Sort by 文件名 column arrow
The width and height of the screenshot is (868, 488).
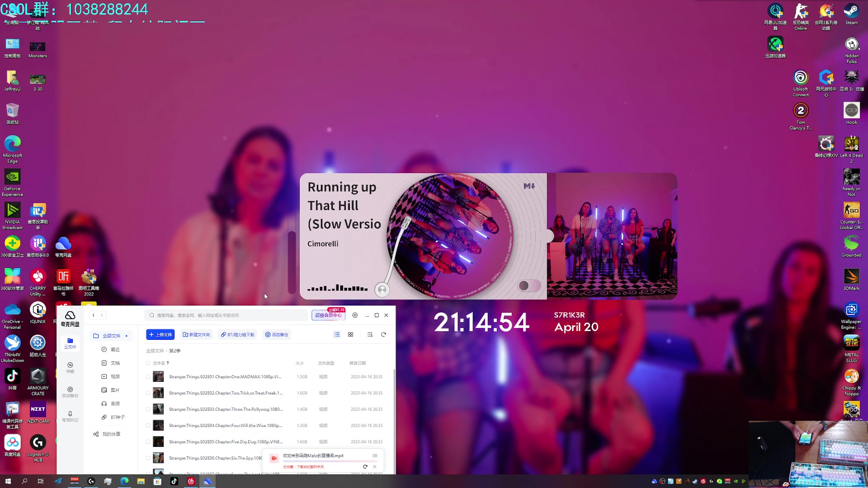click(168, 363)
